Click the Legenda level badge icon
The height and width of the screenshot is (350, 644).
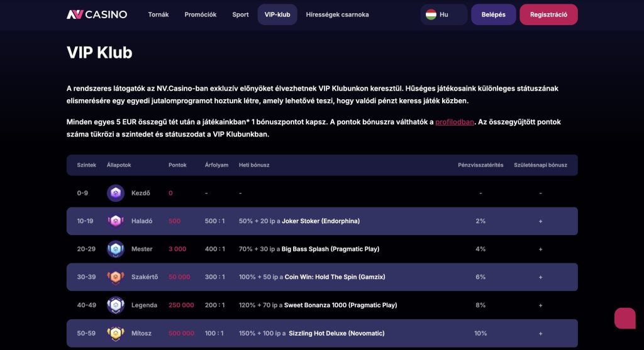pyautogui.click(x=115, y=305)
